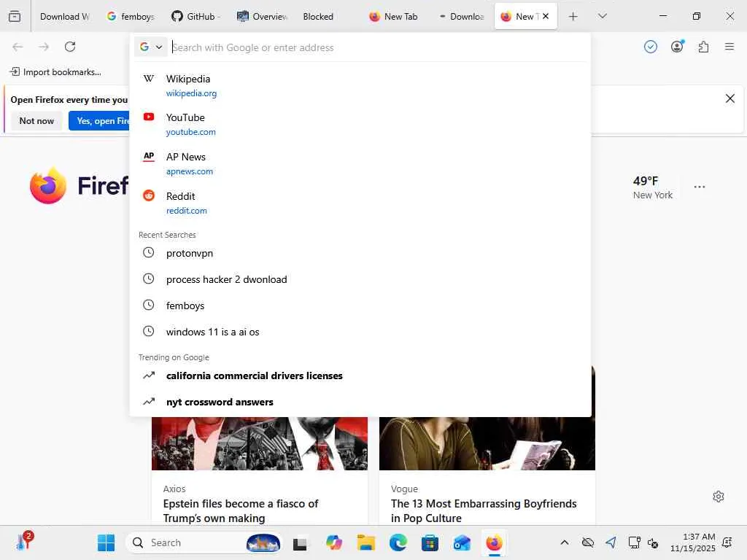The width and height of the screenshot is (747, 560).
Task: Open the notifications bell icon
Action: coord(727,542)
